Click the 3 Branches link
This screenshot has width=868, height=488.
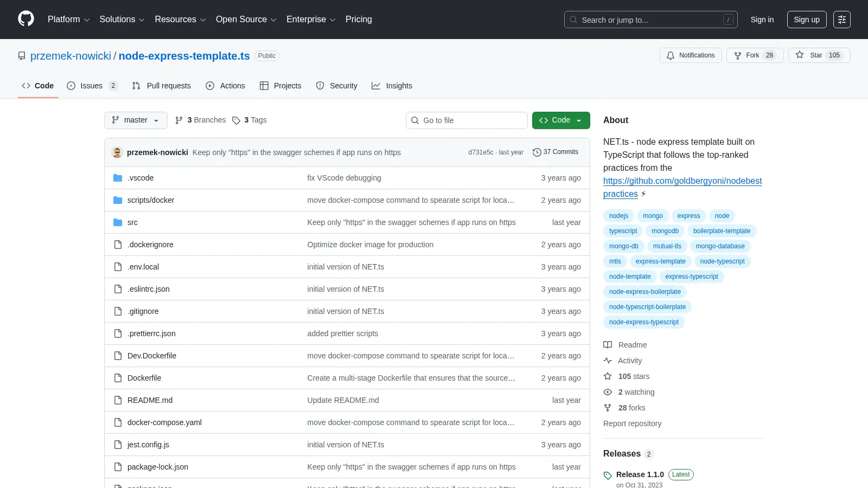click(200, 120)
